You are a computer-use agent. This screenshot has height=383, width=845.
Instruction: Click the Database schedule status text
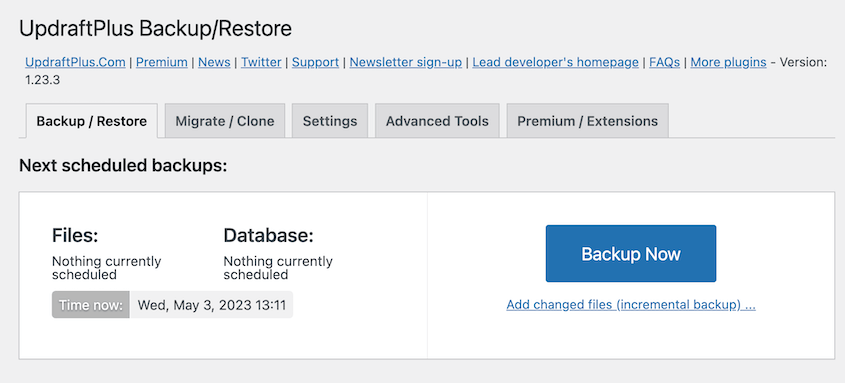point(278,268)
